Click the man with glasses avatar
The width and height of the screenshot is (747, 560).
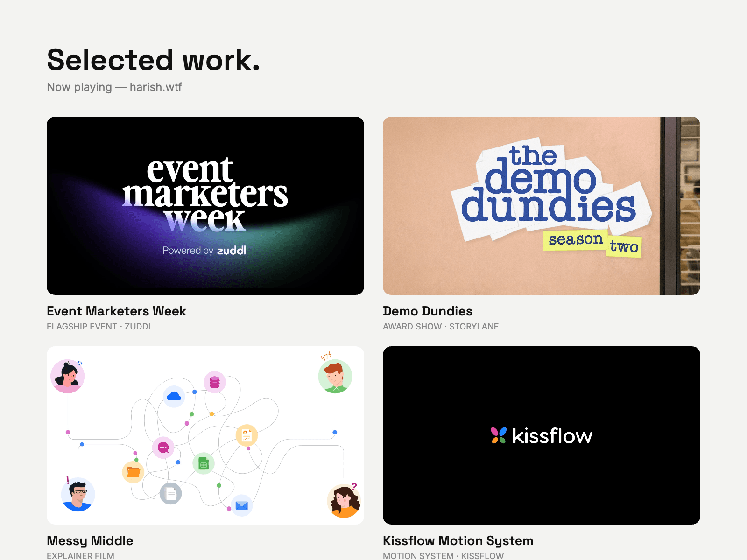coord(78,494)
